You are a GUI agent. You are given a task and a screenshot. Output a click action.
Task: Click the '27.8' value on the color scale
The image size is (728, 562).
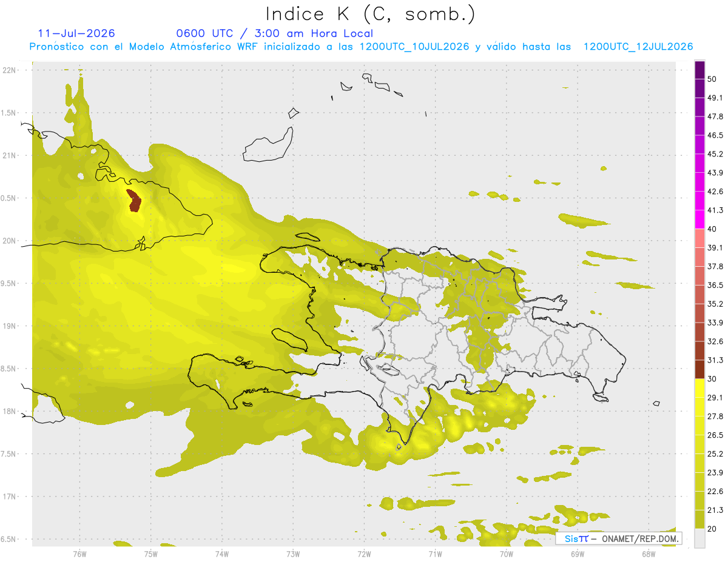715,416
